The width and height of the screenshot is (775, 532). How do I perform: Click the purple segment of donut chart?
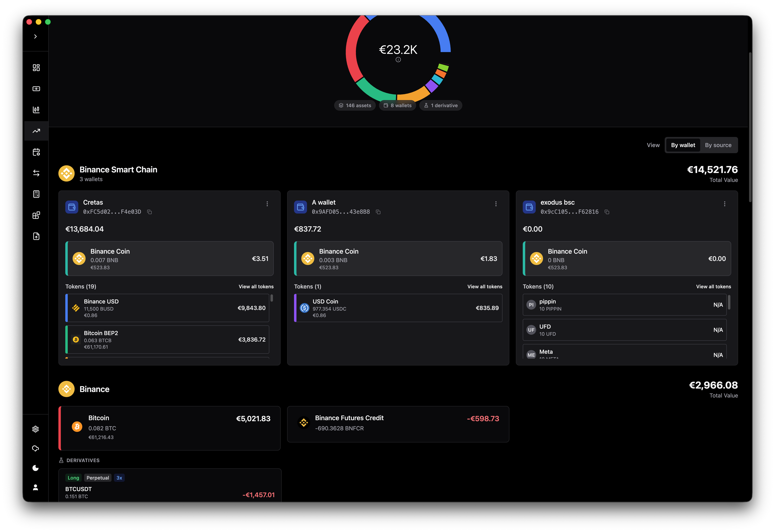pos(431,86)
